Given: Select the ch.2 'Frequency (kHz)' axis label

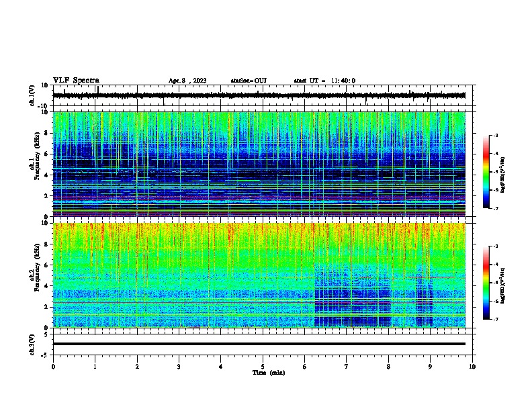Looking at the screenshot, I should click(x=38, y=267).
